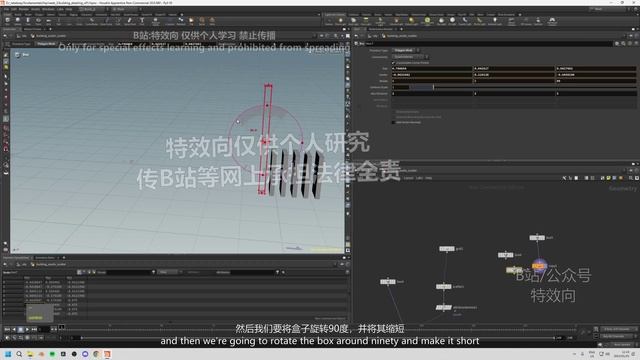
Task: Click the parameter search magnifier icon
Action: point(623,43)
